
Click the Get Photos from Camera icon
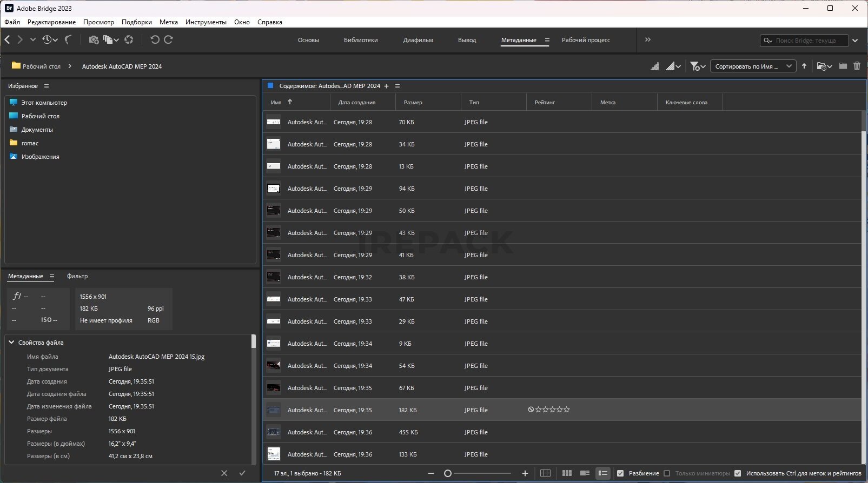94,39
